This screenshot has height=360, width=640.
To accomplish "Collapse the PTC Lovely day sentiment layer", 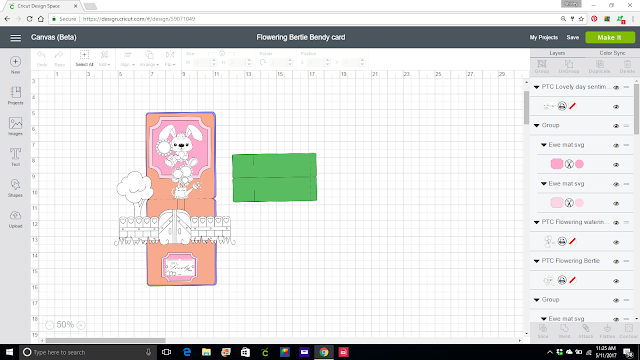I will (537, 87).
